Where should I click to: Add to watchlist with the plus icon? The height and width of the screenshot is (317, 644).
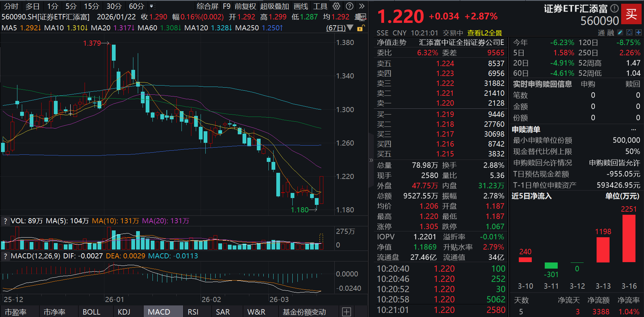(x=638, y=32)
